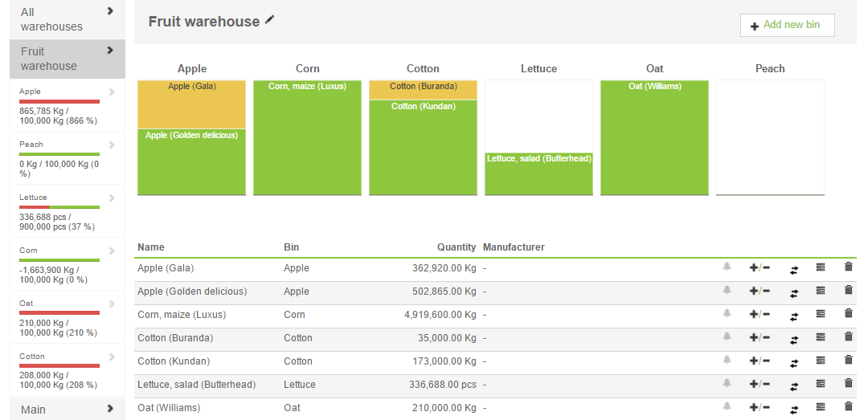This screenshot has width=868, height=420.
Task: Adjust quantity (+/−) for Apple (Golden delicious)
Action: [759, 291]
